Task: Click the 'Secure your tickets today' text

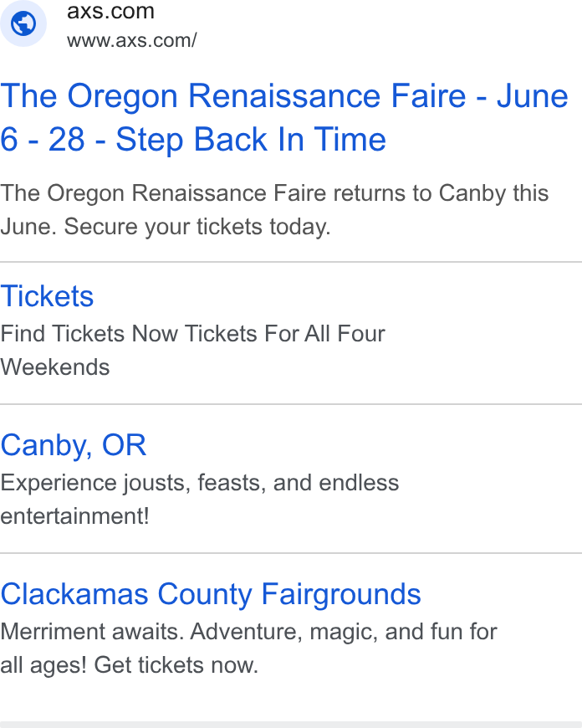Action: [x=197, y=227]
